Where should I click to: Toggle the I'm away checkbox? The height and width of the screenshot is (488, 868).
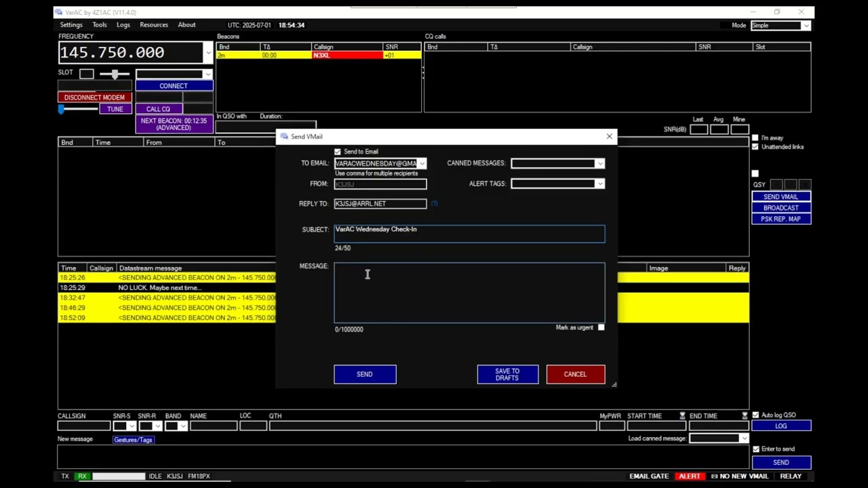tap(755, 138)
